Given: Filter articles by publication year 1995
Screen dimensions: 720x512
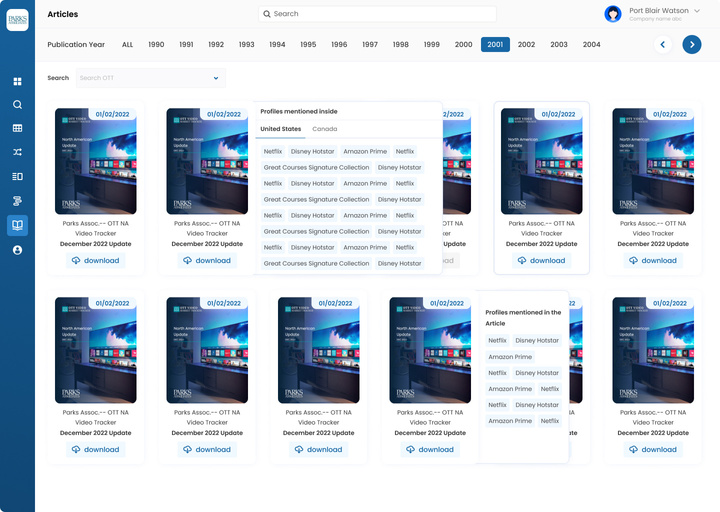Looking at the screenshot, I should pos(308,45).
